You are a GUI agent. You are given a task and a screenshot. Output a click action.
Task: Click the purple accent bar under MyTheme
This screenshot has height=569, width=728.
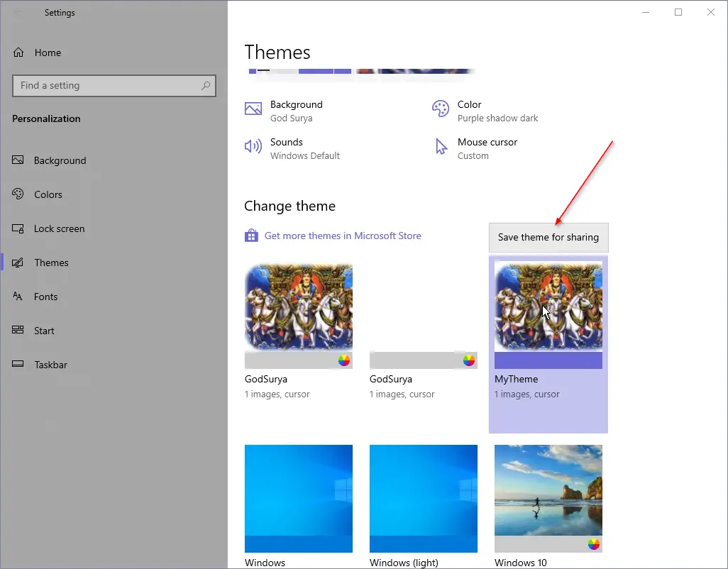pos(548,360)
